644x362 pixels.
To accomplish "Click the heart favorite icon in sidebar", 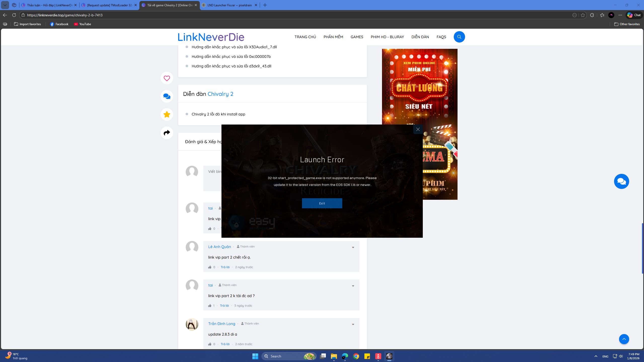I will [167, 78].
